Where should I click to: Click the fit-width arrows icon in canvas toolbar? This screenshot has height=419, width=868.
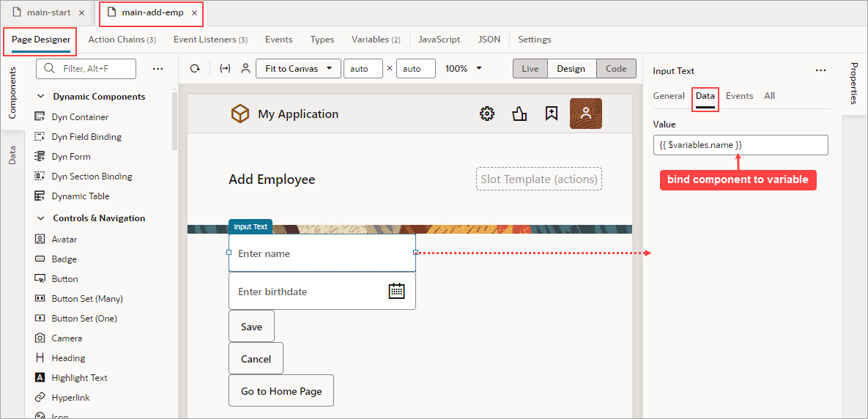point(225,69)
